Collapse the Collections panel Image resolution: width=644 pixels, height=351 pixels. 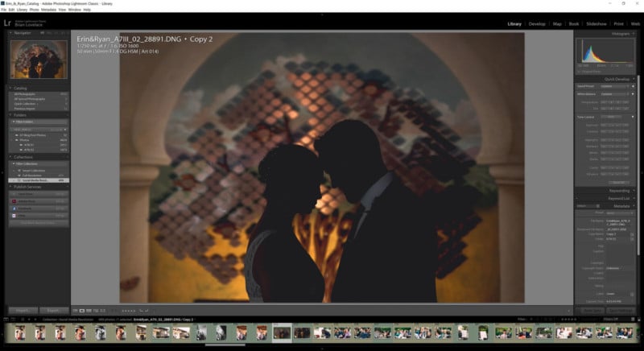(10, 157)
